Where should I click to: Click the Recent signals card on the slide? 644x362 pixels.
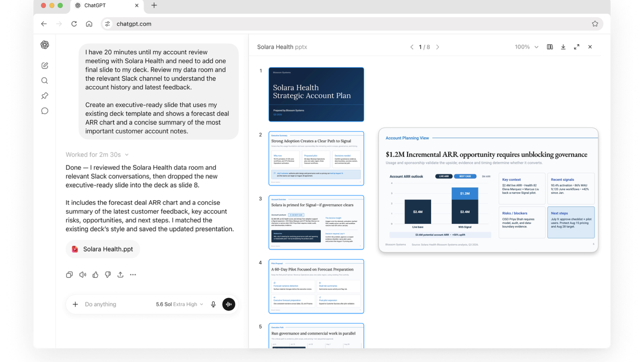pos(571,189)
